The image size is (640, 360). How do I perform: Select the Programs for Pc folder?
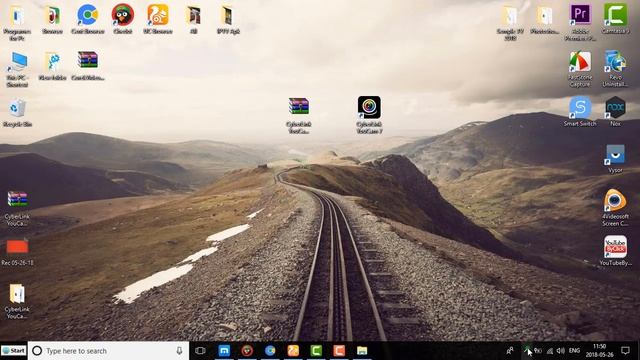pos(17,16)
